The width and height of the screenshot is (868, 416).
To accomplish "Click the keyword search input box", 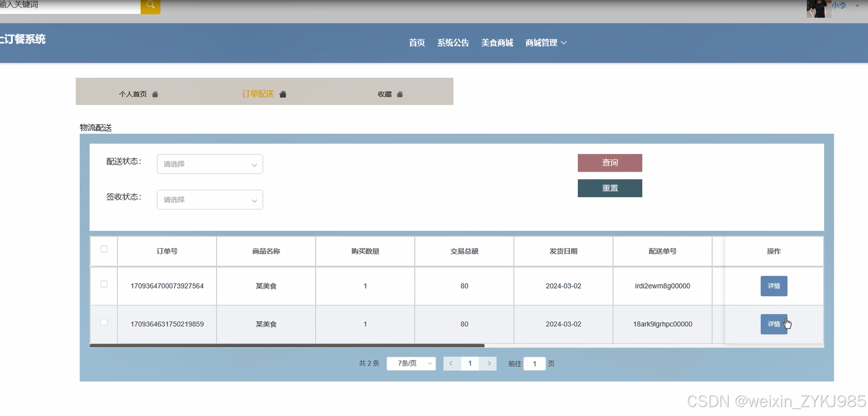I will tap(70, 6).
